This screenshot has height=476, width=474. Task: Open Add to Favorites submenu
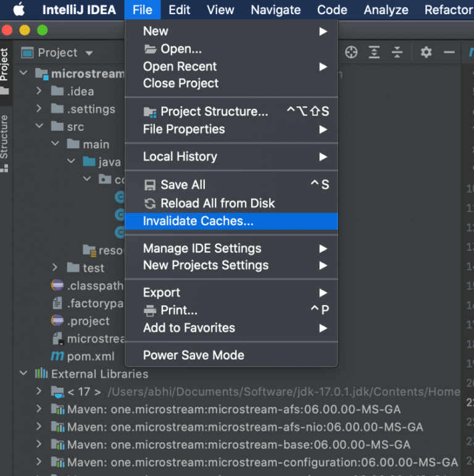(x=231, y=328)
